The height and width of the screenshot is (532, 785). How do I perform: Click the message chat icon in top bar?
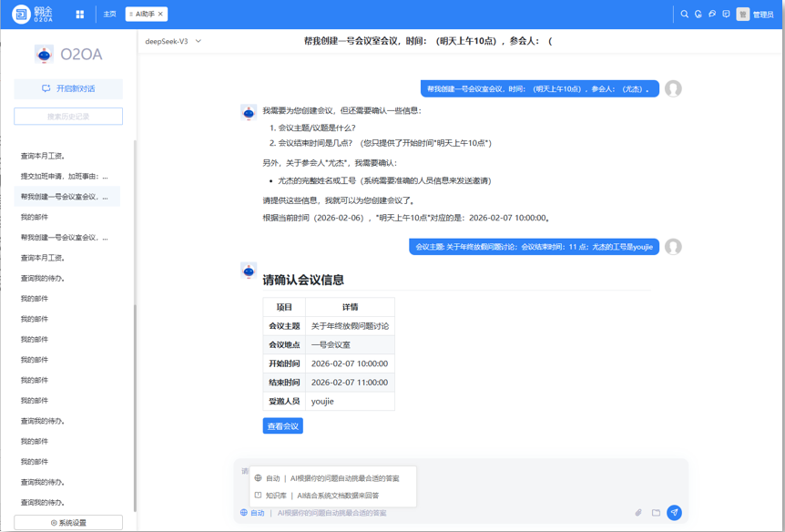(725, 14)
